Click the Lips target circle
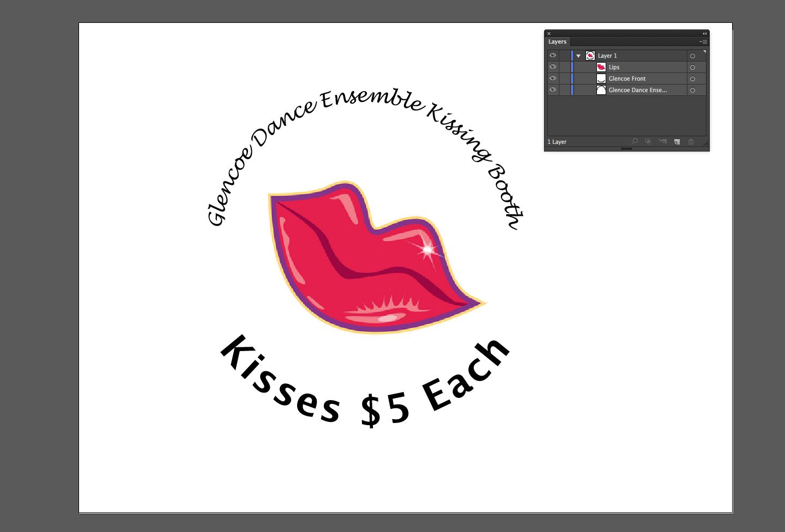 [x=692, y=67]
